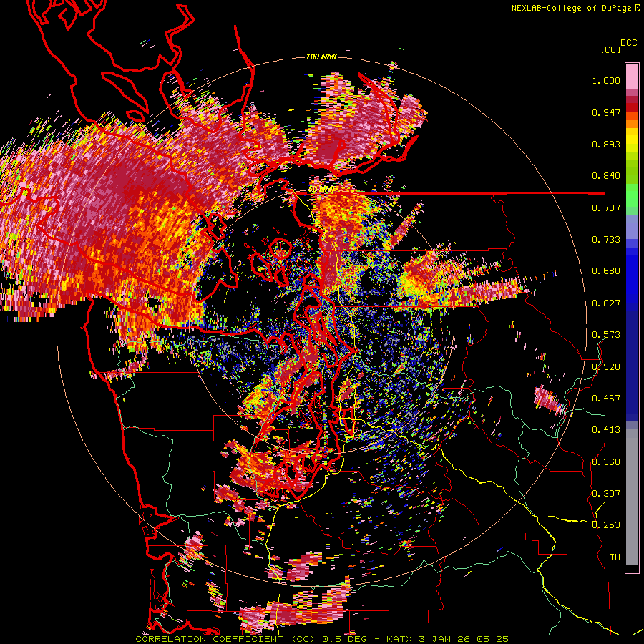Screen dimensions: 644x644
Task: Click the 0.787 legend value
Action: click(606, 208)
